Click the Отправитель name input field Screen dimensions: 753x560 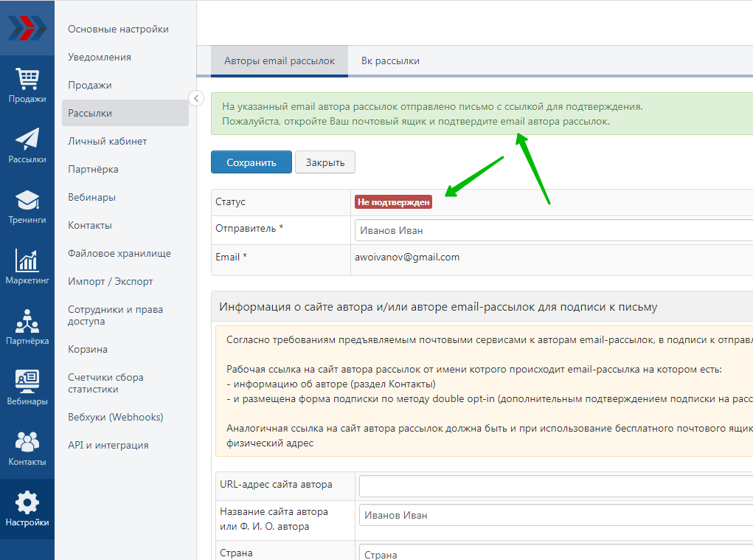(x=555, y=230)
